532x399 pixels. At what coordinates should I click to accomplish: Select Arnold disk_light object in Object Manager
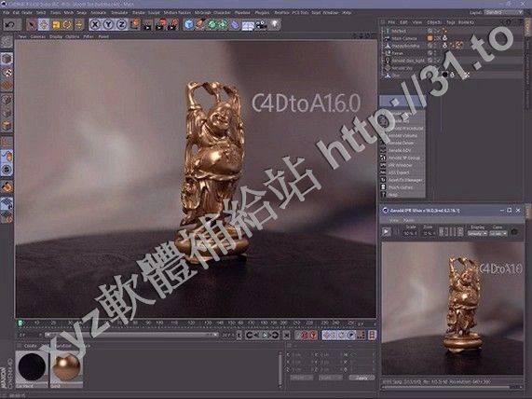pos(408,61)
